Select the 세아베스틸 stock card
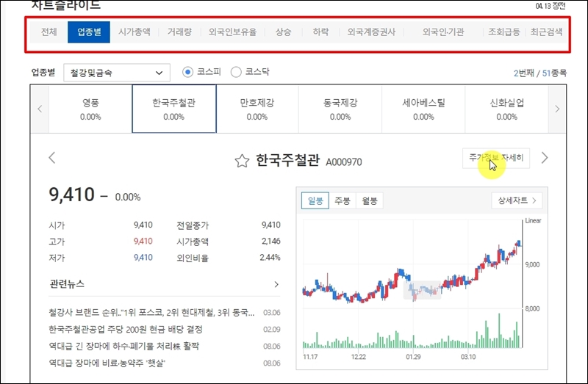 (x=424, y=109)
